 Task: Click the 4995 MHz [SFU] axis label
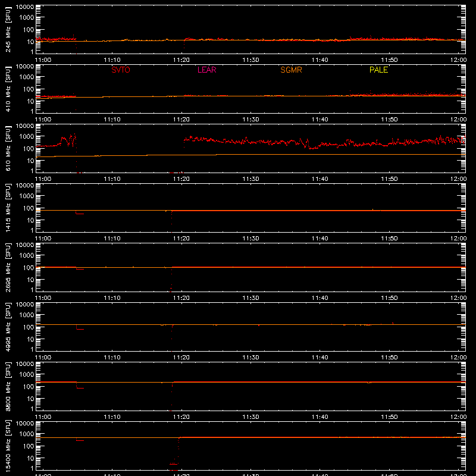click(8, 327)
